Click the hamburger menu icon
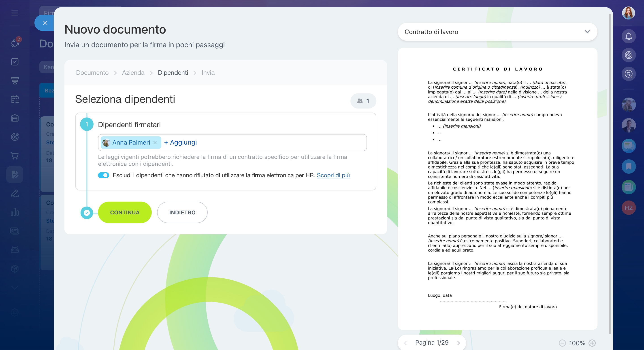Viewport: 644px width, 350px height. coord(15,13)
